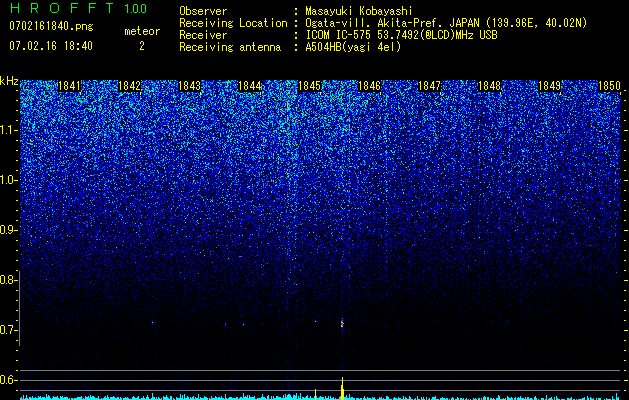Click the 1845 time marker

coord(310,86)
